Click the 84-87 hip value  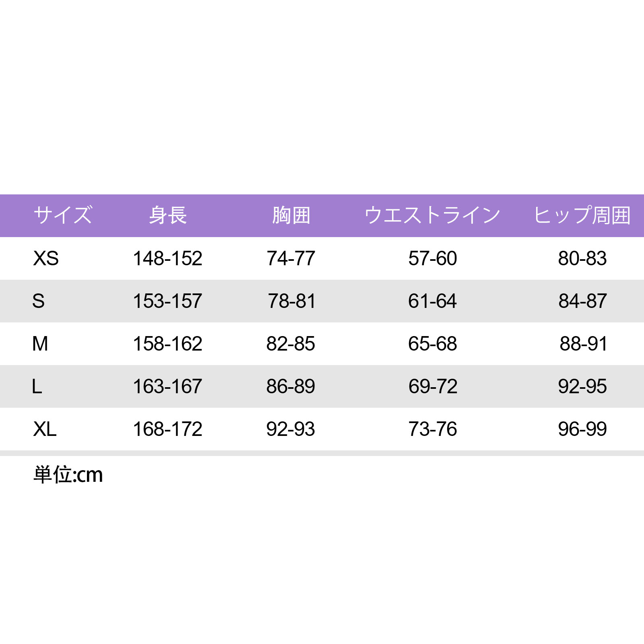click(582, 301)
